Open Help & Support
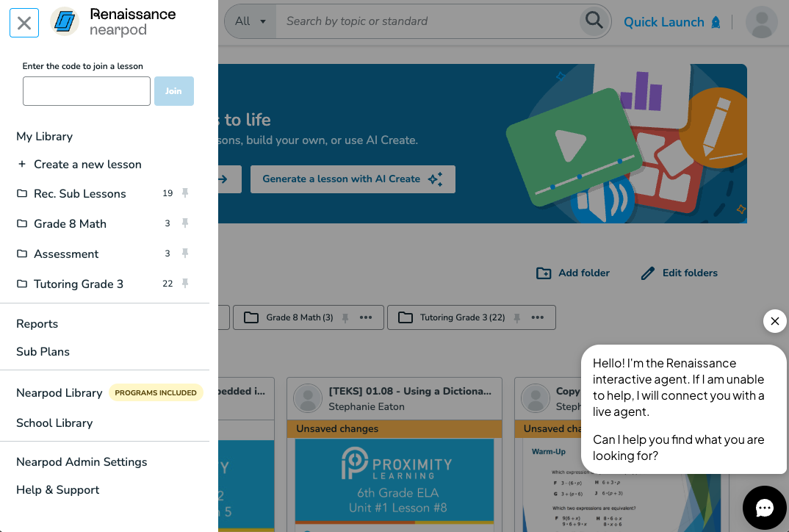The width and height of the screenshot is (789, 532). (x=57, y=489)
